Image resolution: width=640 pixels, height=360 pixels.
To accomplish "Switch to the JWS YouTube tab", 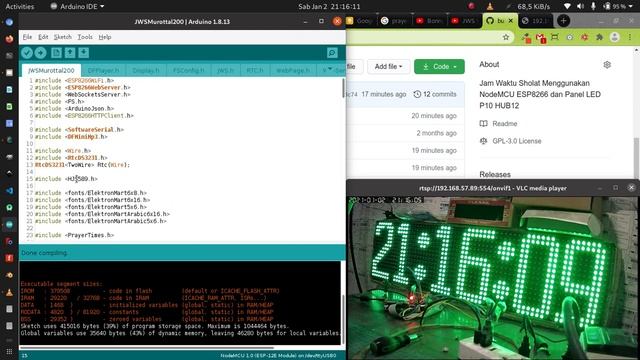I will (464, 21).
